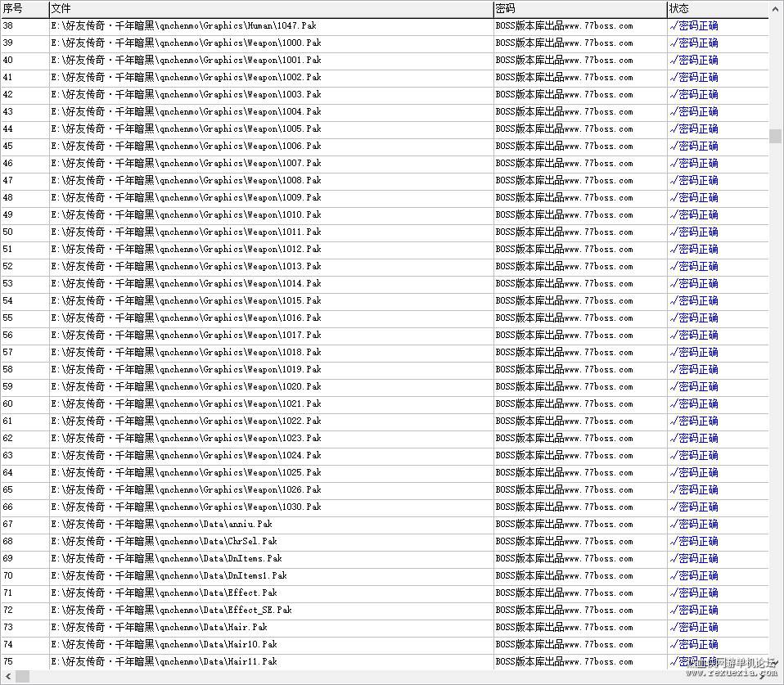784x685 pixels.
Task: Select the Weapon\1020.Pak row
Action: point(385,386)
